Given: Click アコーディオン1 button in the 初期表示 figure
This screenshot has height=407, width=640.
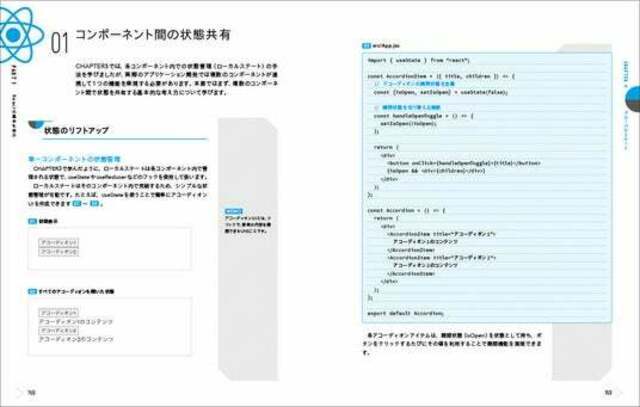Looking at the screenshot, I should coord(59,242).
